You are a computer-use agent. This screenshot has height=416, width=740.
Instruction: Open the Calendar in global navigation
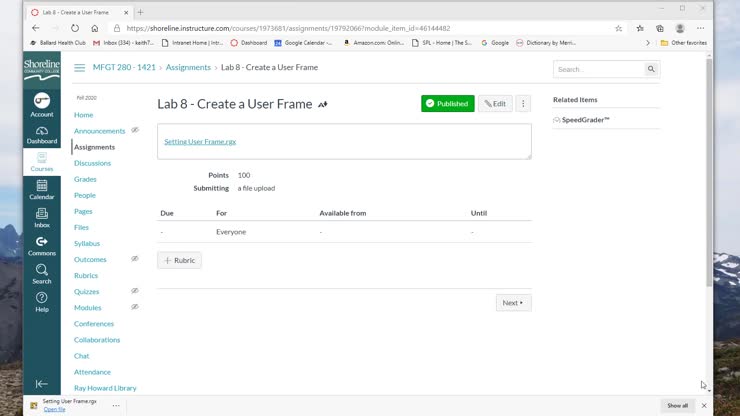pos(42,190)
